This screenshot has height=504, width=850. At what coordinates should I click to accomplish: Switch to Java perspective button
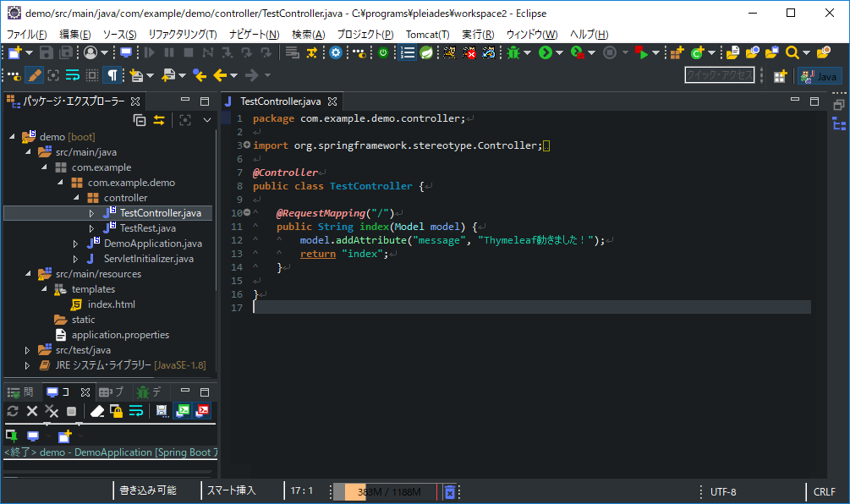[820, 76]
